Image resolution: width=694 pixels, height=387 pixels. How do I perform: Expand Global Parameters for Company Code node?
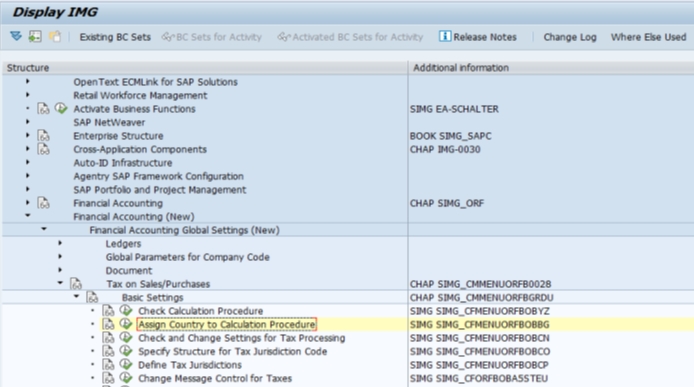pos(60,256)
